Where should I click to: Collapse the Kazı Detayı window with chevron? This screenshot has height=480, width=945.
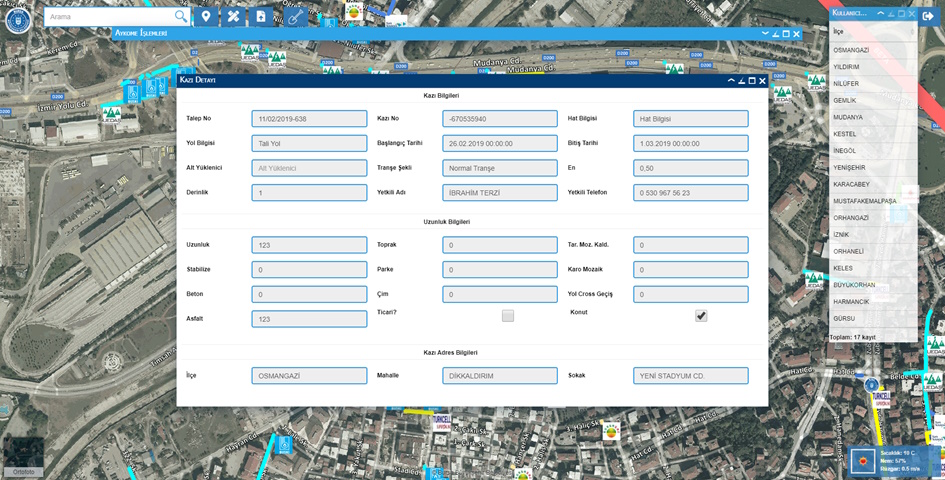click(x=731, y=80)
